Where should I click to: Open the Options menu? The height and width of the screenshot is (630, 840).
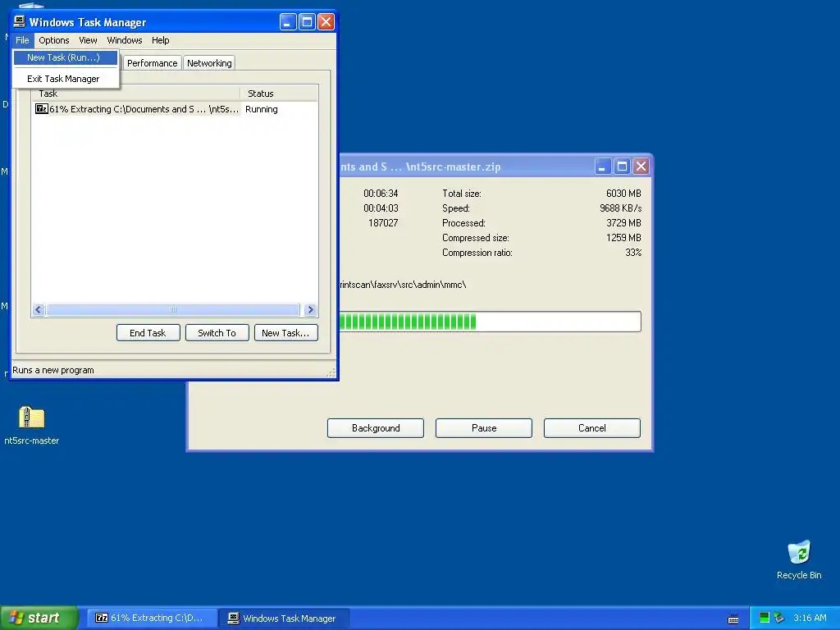[53, 40]
